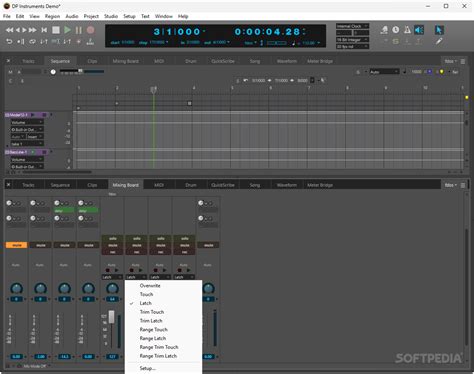Open the Internal Clock dropdown
Viewport: 474px width, 374px height.
pos(352,26)
